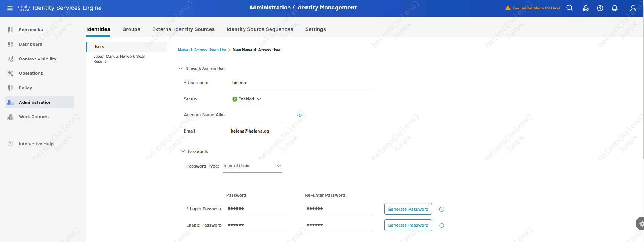Click info icon beside Account Name Alias
This screenshot has height=242, width=644.
299,114
